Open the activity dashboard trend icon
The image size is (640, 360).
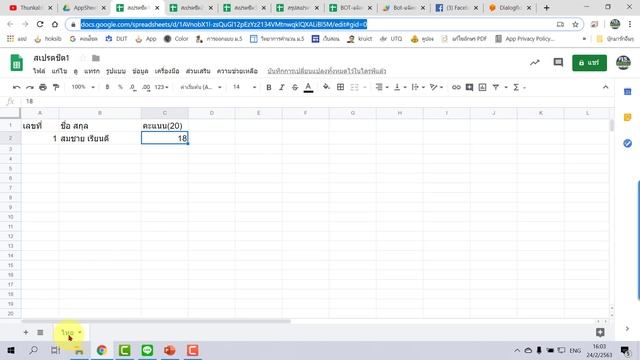535,62
